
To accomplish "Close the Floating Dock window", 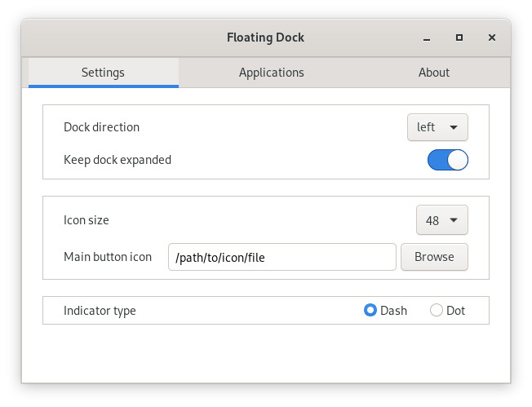I will (492, 38).
